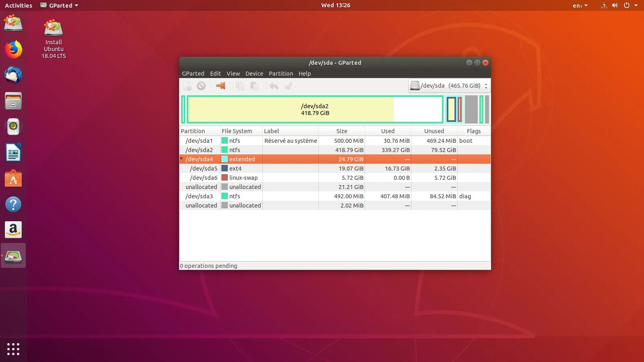Click the Delete partition toolbar icon

coord(201,86)
